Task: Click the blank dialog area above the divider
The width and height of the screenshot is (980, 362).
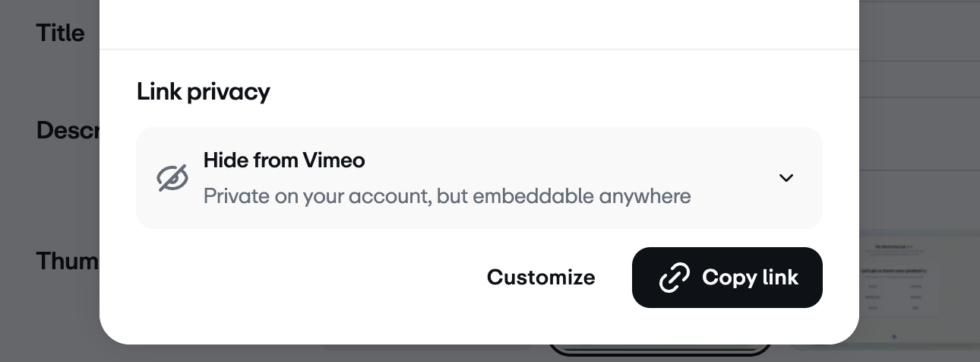Action: coord(479,23)
